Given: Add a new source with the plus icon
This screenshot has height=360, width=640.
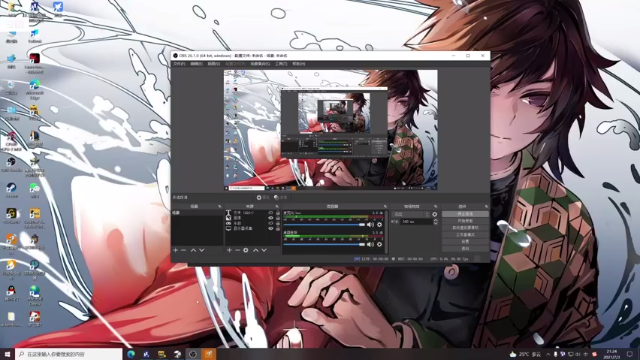Looking at the screenshot, I should 229,250.
